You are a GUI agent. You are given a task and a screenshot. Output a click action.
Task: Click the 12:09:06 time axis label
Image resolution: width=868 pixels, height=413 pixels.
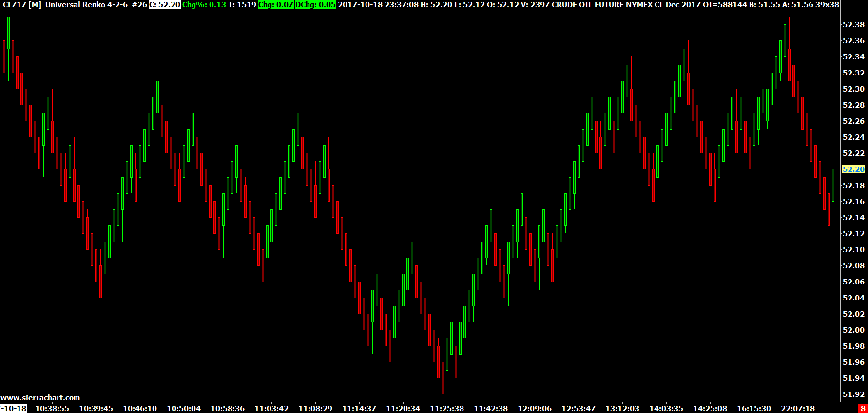pos(535,409)
